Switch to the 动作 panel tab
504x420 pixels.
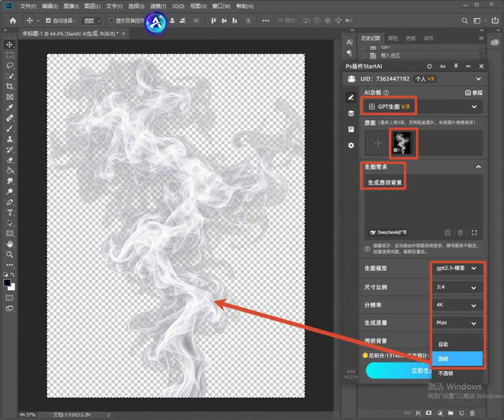429,38
